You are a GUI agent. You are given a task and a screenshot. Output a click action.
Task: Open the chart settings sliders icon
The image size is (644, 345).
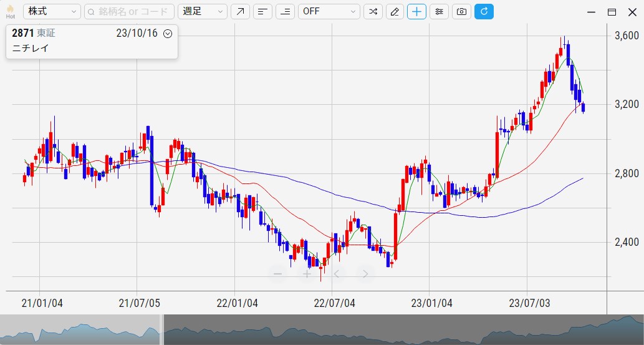(x=439, y=11)
